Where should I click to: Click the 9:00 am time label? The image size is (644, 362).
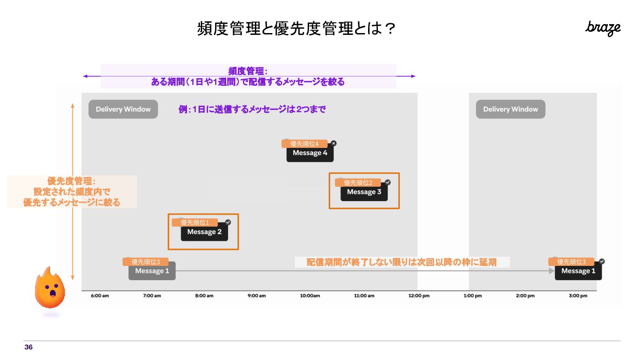257,296
